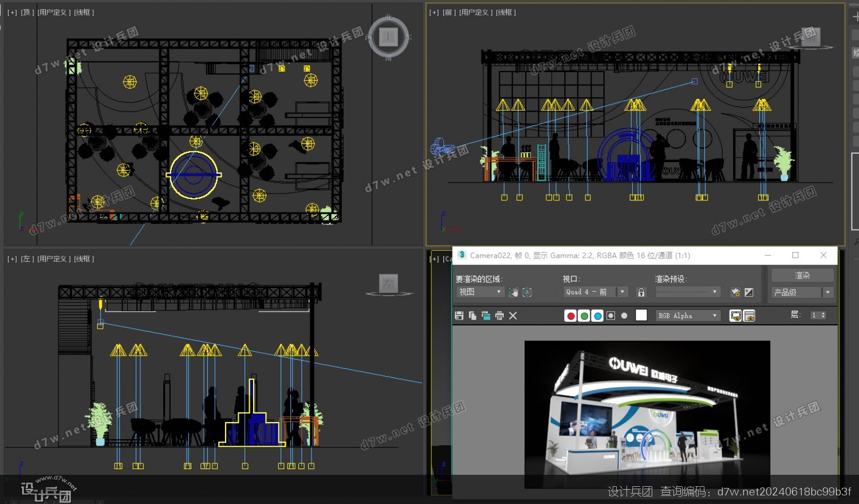Viewport: 859px width, 504px height.
Task: Click the ViewCube face in front viewport
Action: pyautogui.click(x=810, y=36)
